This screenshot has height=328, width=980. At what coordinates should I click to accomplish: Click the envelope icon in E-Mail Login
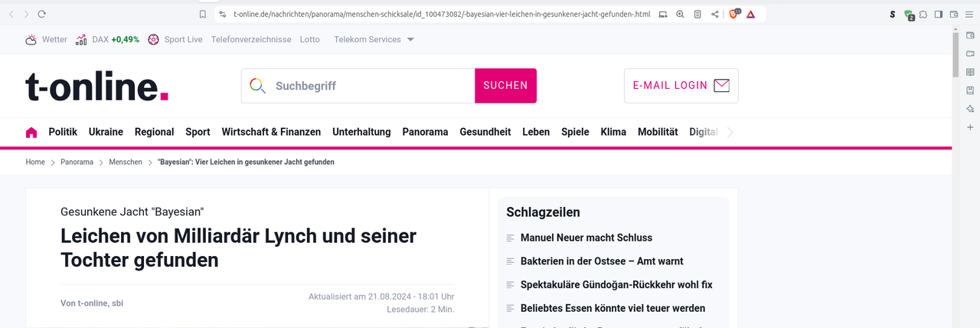721,86
